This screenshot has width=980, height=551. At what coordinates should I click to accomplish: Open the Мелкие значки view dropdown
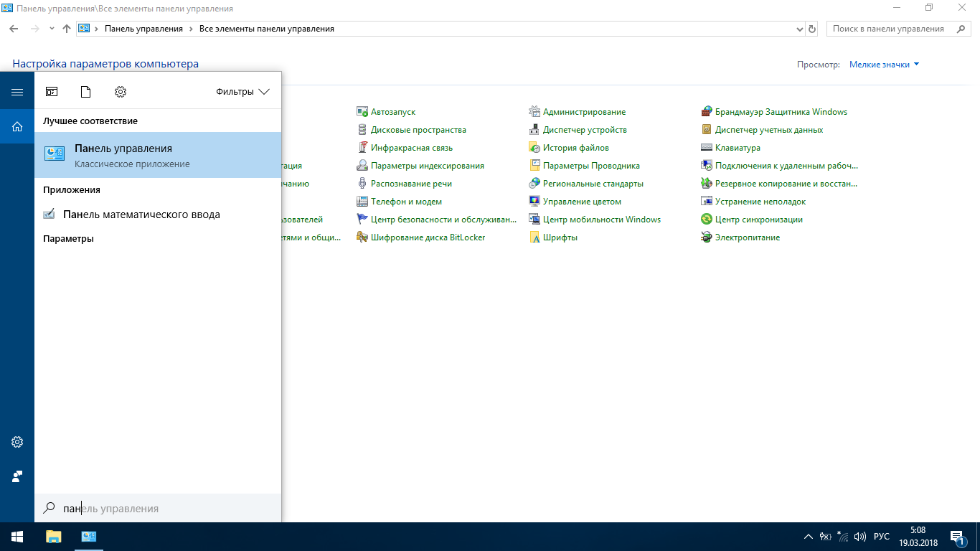click(x=884, y=65)
